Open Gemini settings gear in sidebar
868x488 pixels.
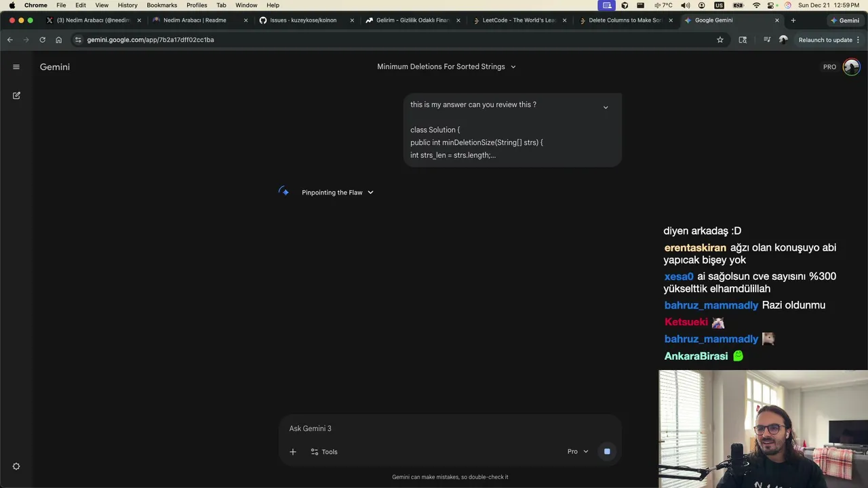pos(16,466)
